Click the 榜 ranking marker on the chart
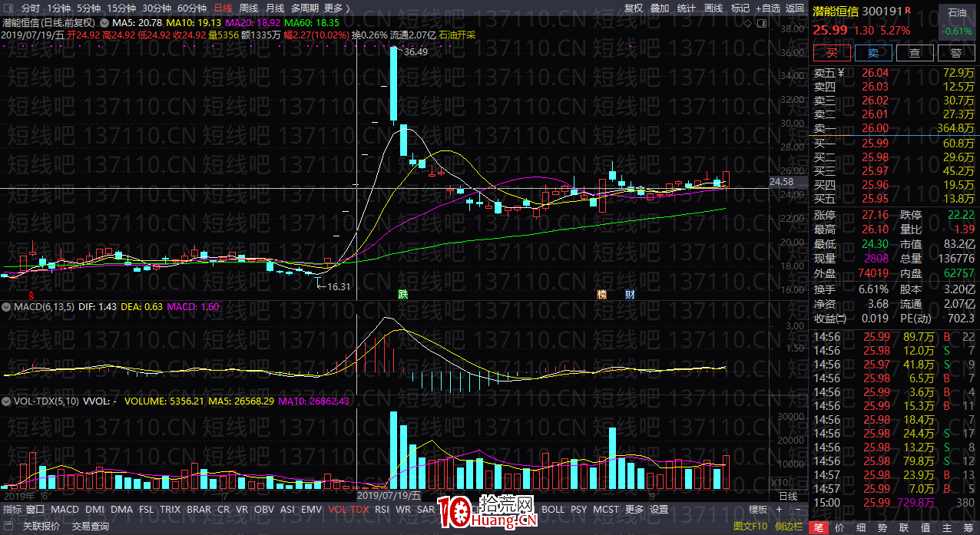980x535 pixels. pos(602,295)
